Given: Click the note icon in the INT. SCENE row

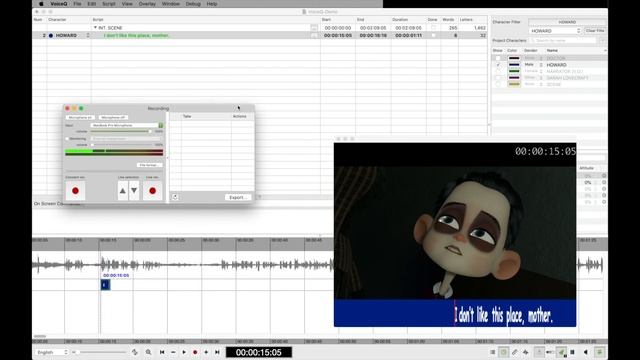Looking at the screenshot, I should (x=314, y=28).
